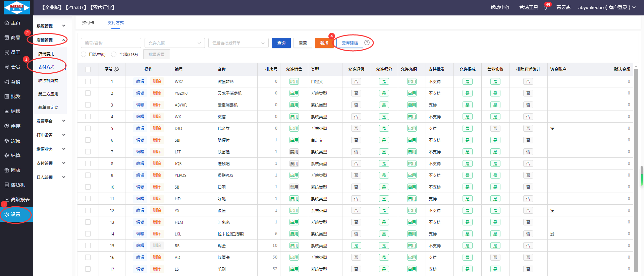This screenshot has width=644, height=276.
Task: Expand the 系统管理 menu group
Action: click(50, 26)
